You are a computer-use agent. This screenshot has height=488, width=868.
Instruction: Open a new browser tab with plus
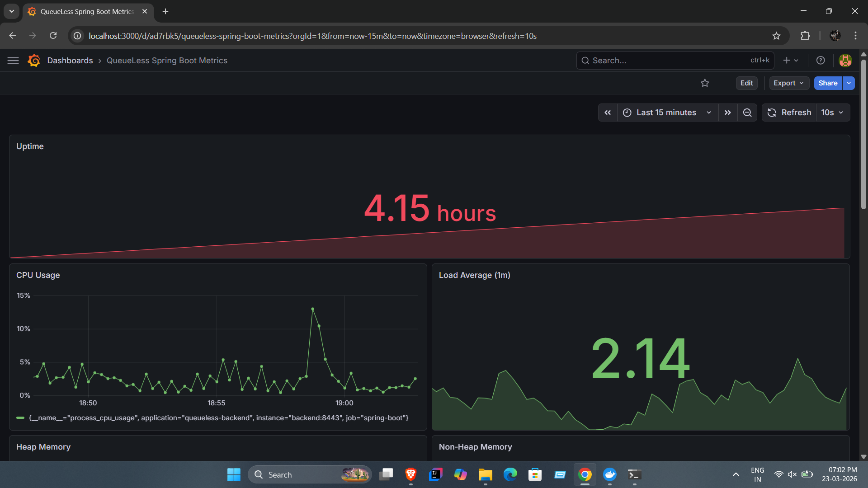165,12
